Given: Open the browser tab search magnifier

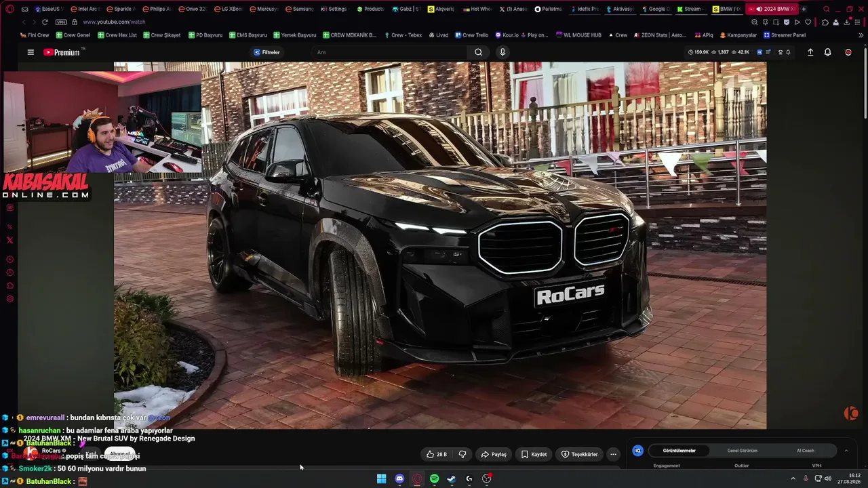Looking at the screenshot, I should pos(826,9).
